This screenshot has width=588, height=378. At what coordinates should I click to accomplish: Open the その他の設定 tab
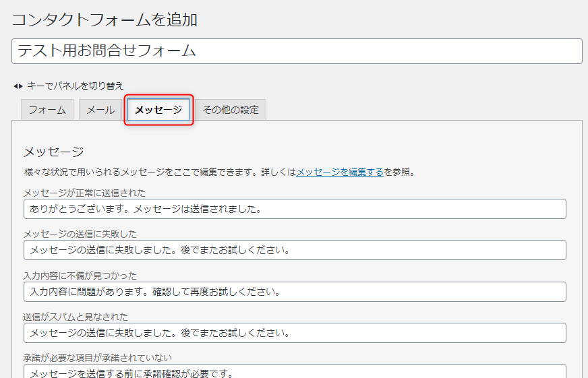click(x=231, y=110)
